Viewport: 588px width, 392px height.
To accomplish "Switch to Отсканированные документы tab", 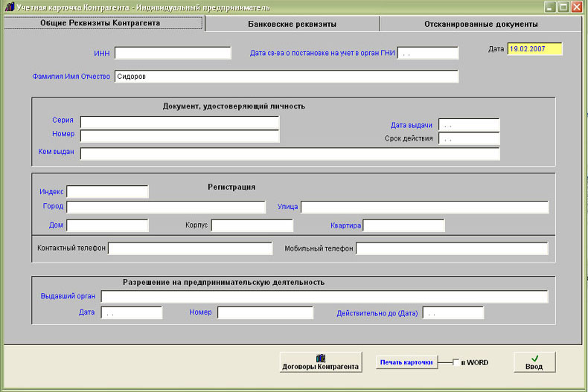I will click(x=481, y=24).
